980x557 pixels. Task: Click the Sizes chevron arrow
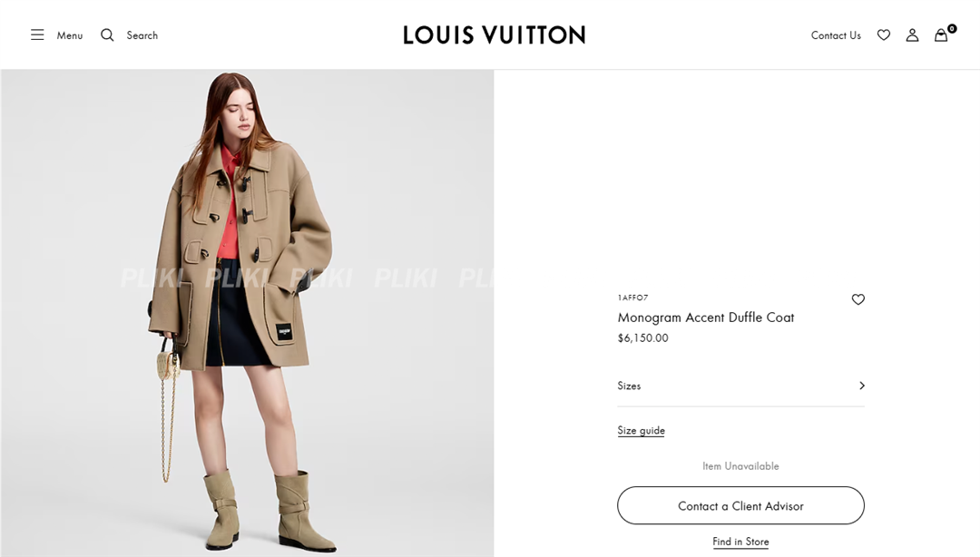pyautogui.click(x=862, y=386)
